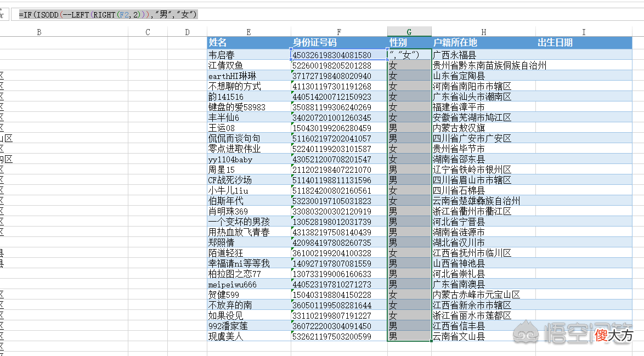Select the name cell 陌道轻狂
The width and height of the screenshot is (644, 356).
click(249, 253)
